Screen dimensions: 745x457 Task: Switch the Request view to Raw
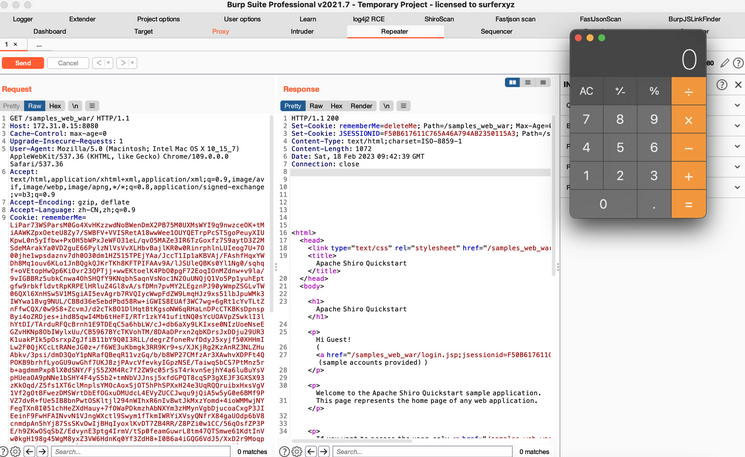tap(35, 106)
